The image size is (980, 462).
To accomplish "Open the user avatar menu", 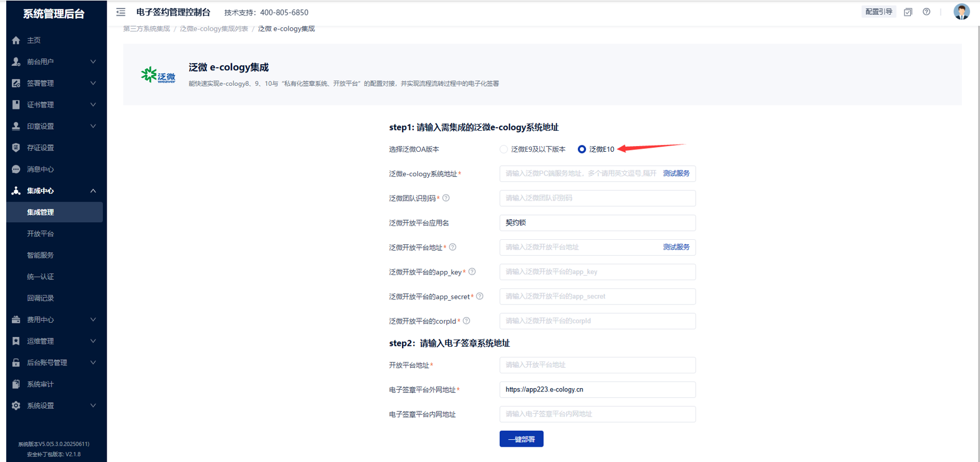I will tap(961, 12).
